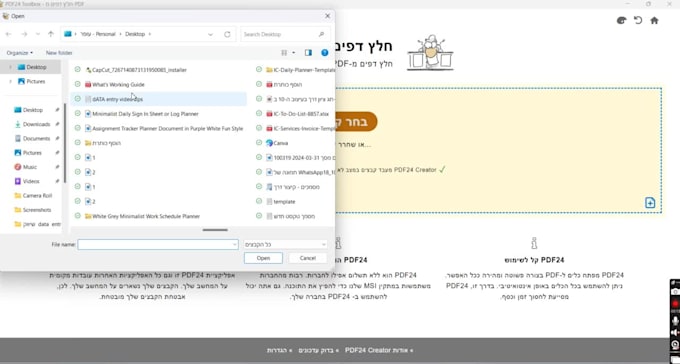Viewport: 680px width, 364px height.
Task: Open the dialog Help icon
Action: pyautogui.click(x=324, y=53)
